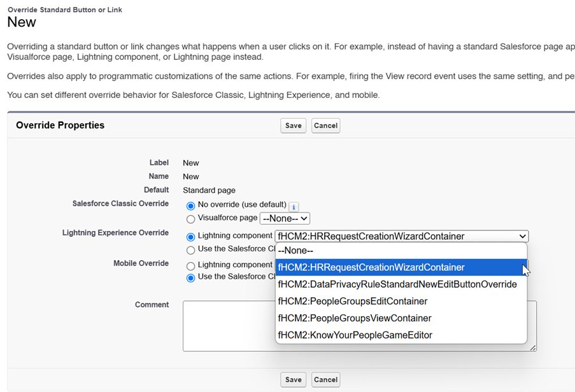The height and width of the screenshot is (392, 575).
Task: Select No override (use default) radio button
Action: click(190, 206)
